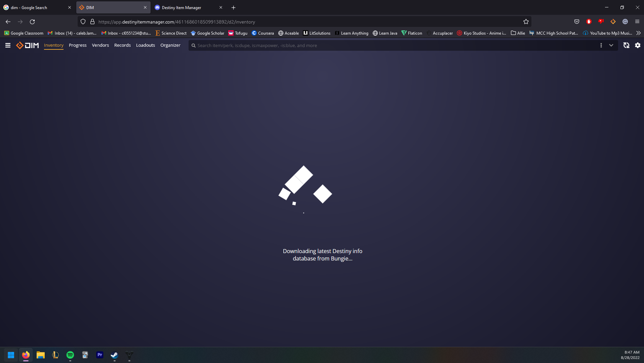Select the Loadouts menu item
The width and height of the screenshot is (644, 363).
point(145,45)
